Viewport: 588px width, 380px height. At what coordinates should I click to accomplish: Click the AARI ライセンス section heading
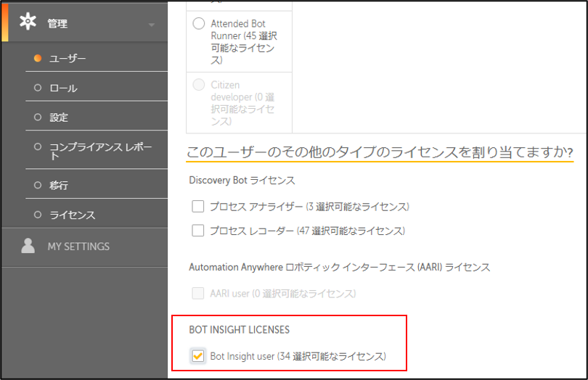pos(340,267)
